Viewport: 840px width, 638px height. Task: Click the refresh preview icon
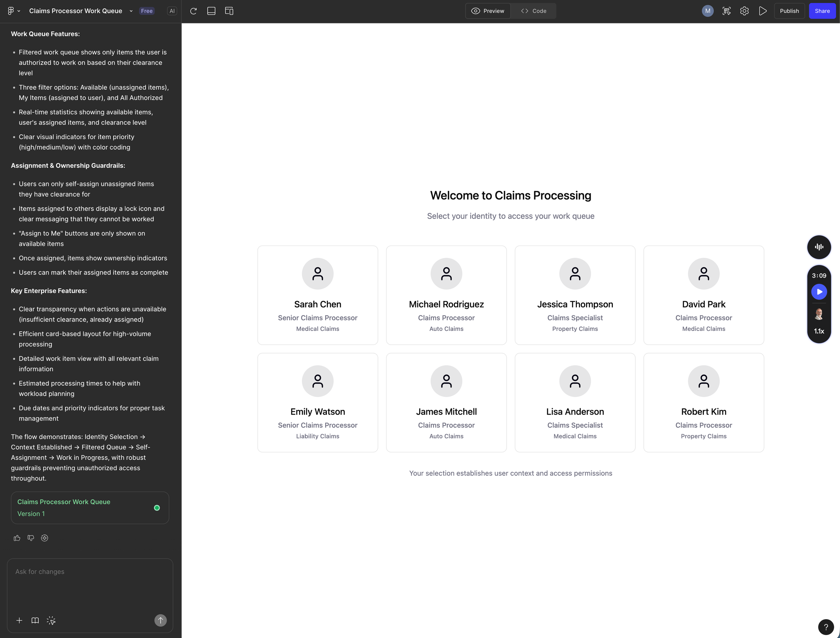193,11
